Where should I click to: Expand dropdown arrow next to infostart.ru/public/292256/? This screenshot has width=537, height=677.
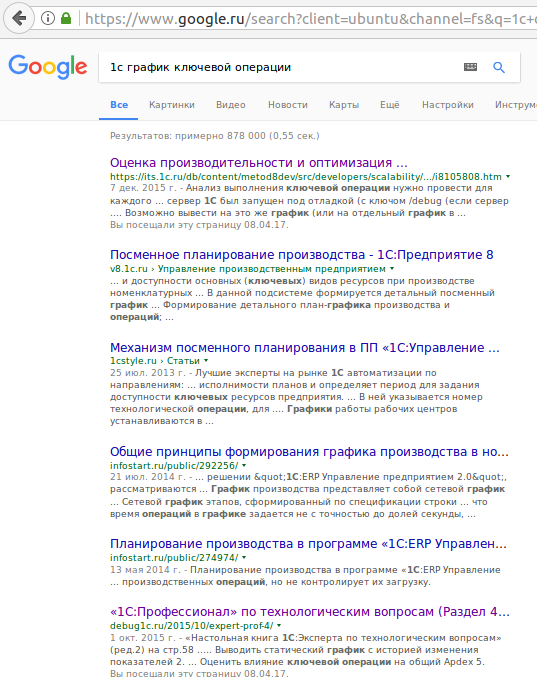click(244, 465)
